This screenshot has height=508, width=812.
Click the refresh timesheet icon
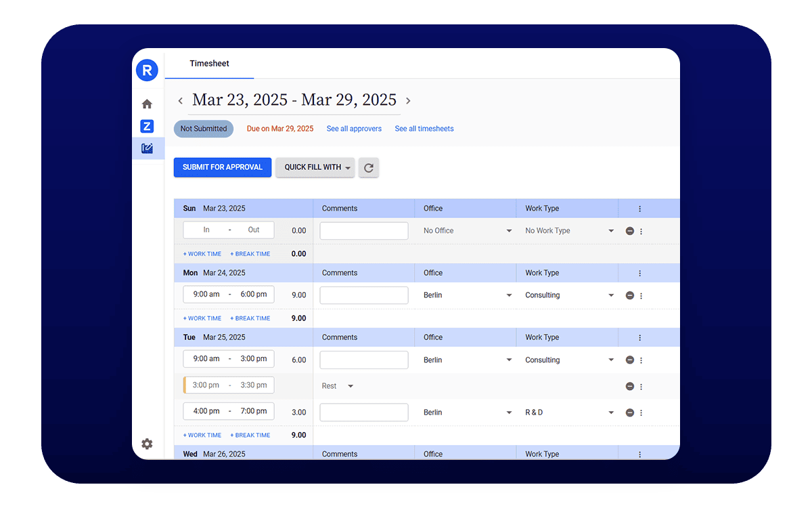[x=369, y=167]
